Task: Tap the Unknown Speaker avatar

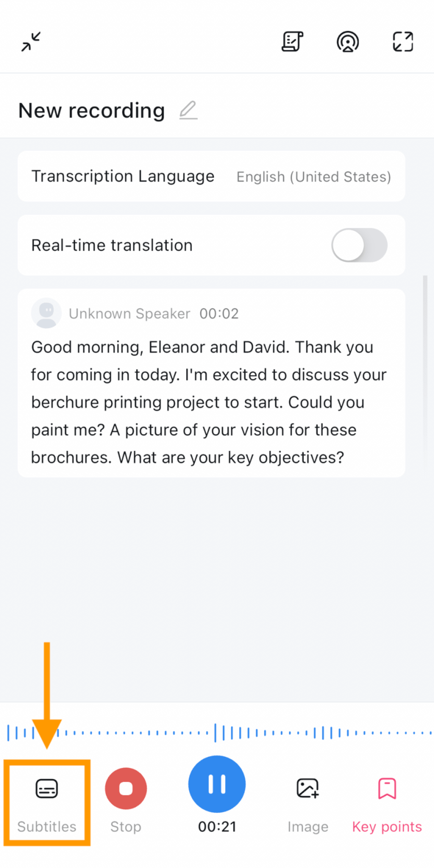Action: [46, 314]
